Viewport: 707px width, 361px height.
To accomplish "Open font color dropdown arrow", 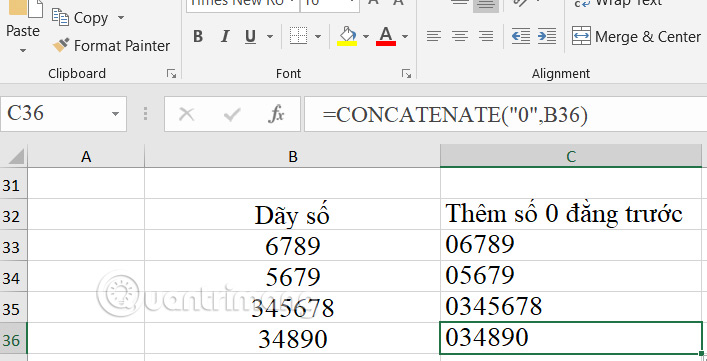I will point(405,37).
